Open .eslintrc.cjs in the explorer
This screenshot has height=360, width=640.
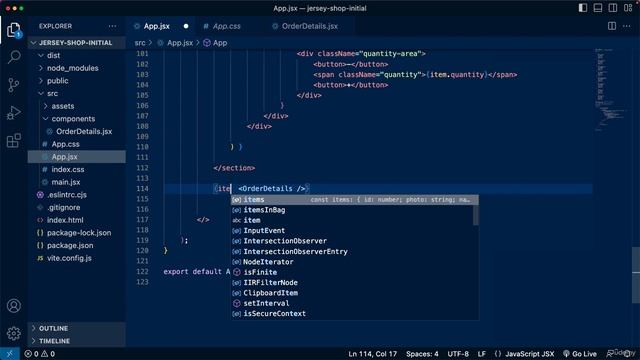pos(77,194)
